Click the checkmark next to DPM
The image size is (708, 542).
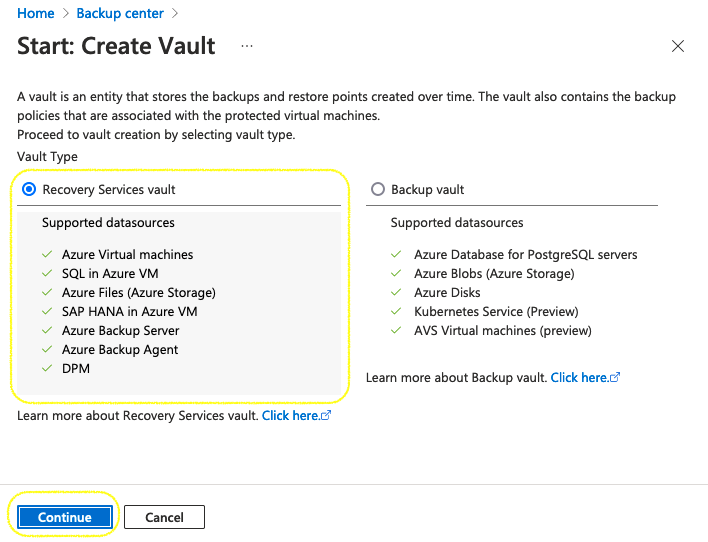[x=47, y=368]
